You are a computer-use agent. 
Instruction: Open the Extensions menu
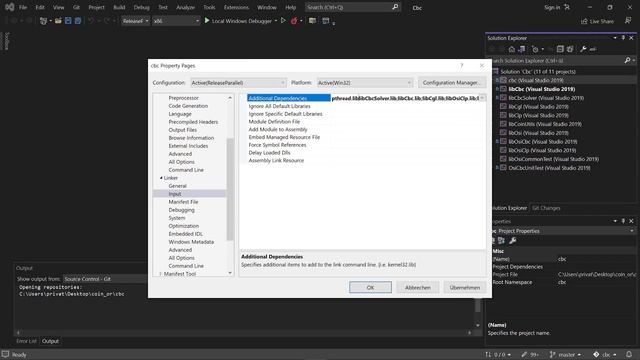tap(236, 7)
